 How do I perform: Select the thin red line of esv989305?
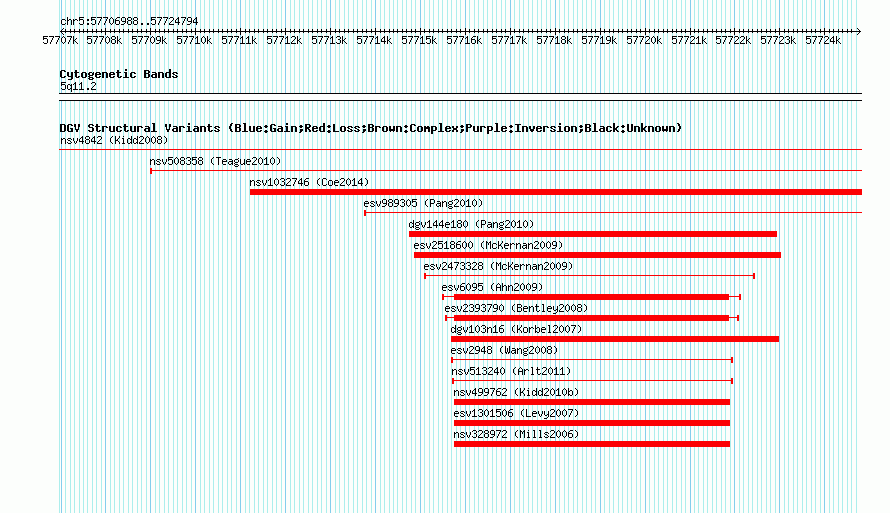click(x=613, y=213)
